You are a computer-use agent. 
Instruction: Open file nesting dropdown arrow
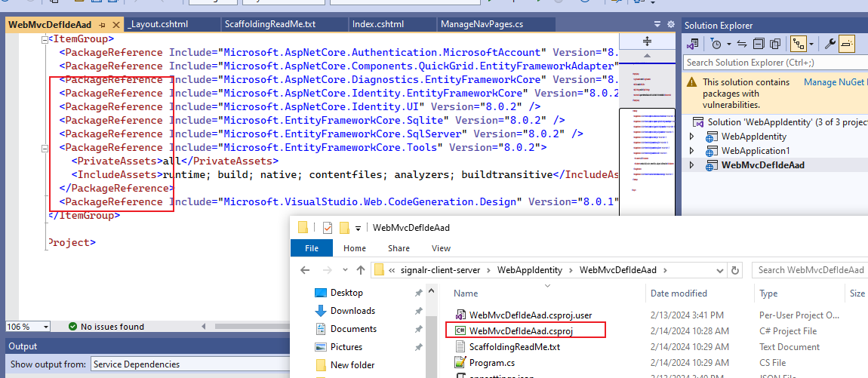click(811, 44)
